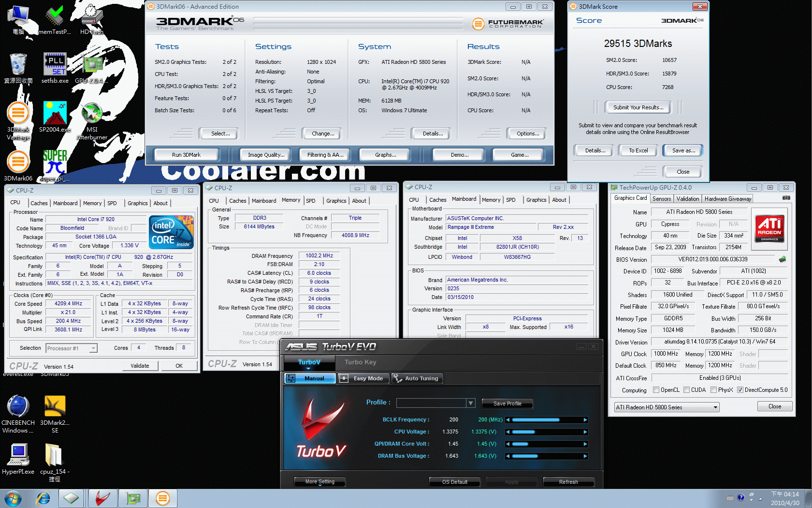Launch super_pi desktop icon
Screen dimensions: 812x508
[55, 166]
